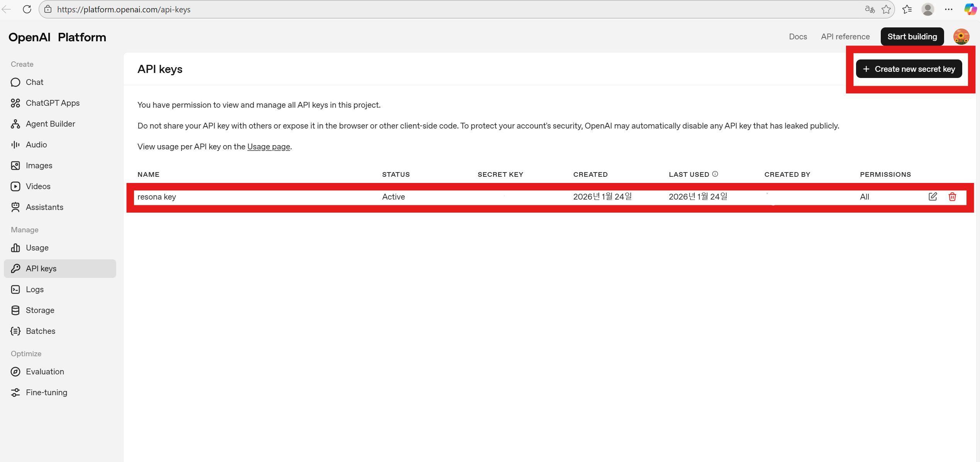Click the Last Used info icon
The image size is (980, 462).
[x=715, y=174]
